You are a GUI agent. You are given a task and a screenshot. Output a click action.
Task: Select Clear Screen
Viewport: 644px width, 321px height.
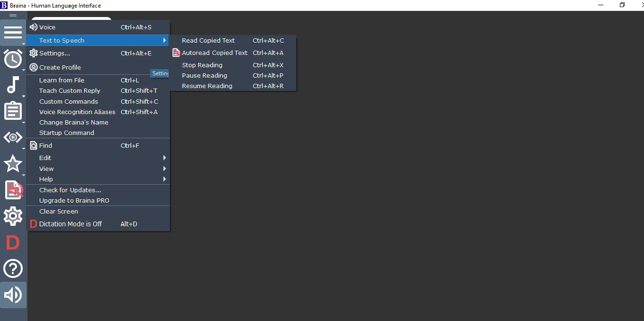[x=98, y=211]
